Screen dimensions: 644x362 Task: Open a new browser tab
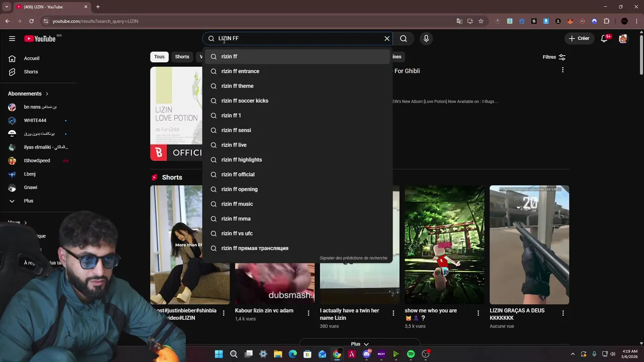(98, 7)
